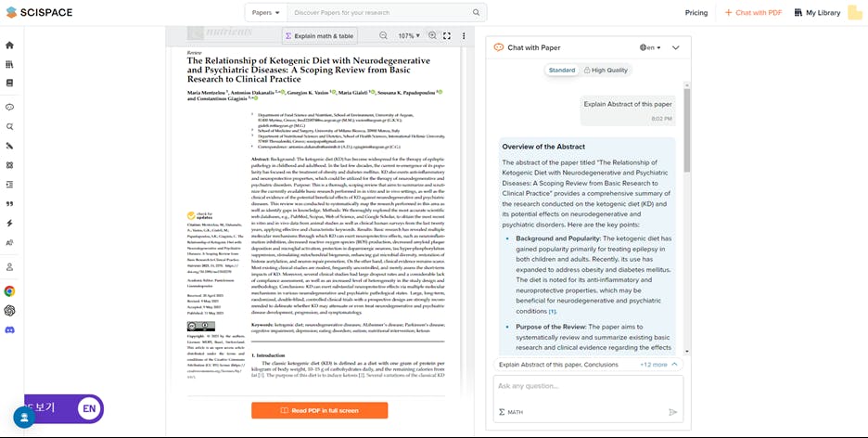Open the Papers search type dropdown
This screenshot has width=868, height=438.
266,12
